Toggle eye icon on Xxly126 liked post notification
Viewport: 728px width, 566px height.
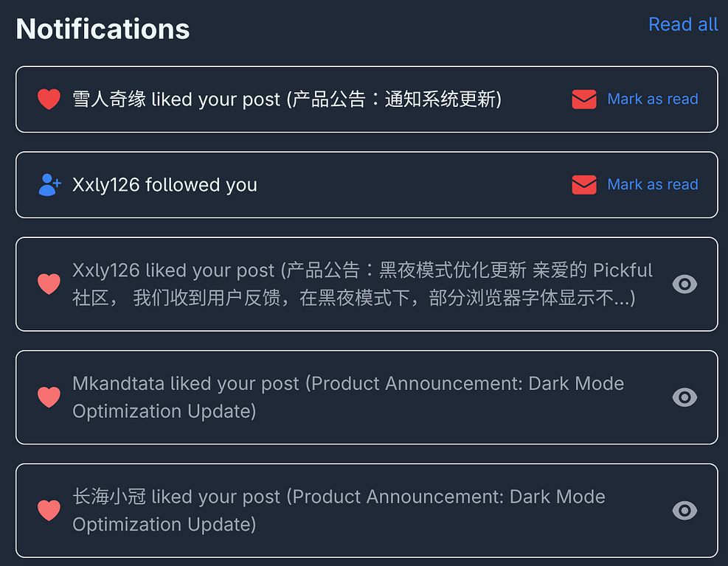[x=684, y=284]
